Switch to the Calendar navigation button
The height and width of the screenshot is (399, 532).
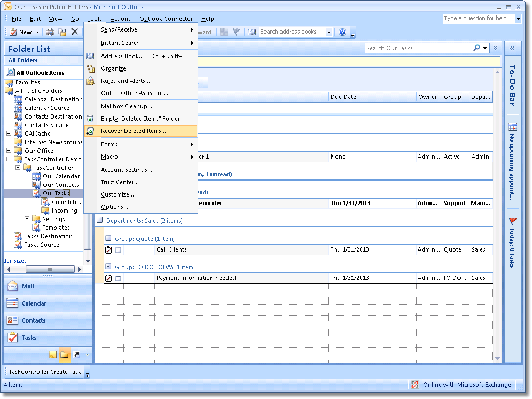34,303
